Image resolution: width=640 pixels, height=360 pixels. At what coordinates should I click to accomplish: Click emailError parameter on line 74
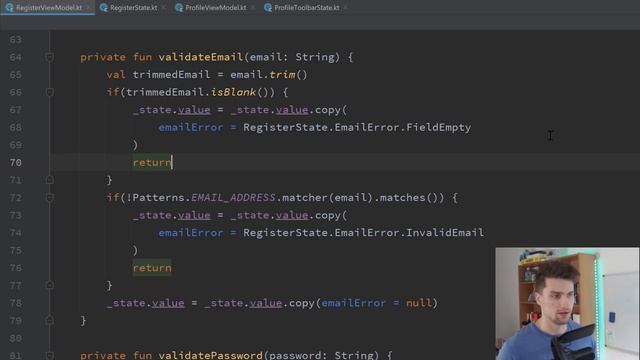(x=191, y=233)
